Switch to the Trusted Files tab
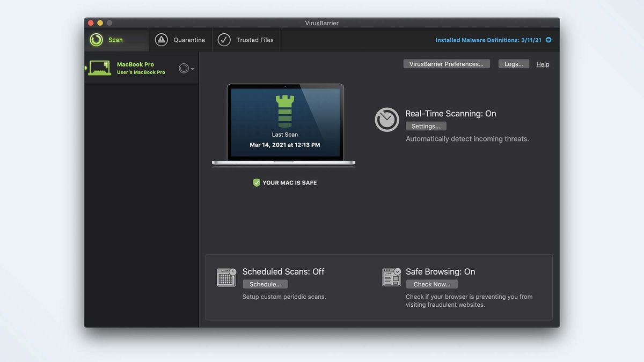This screenshot has width=644, height=362. (246, 39)
